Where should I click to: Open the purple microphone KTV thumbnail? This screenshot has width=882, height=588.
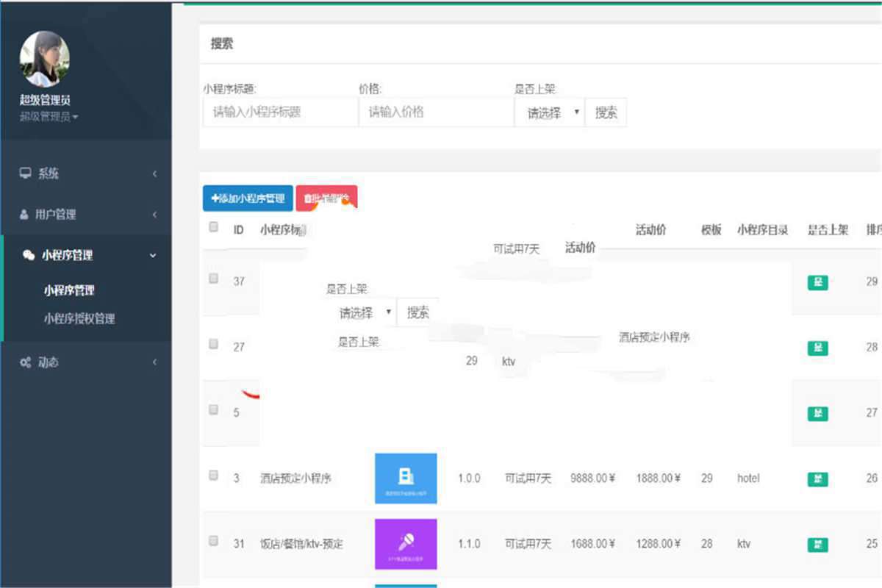[x=406, y=544]
